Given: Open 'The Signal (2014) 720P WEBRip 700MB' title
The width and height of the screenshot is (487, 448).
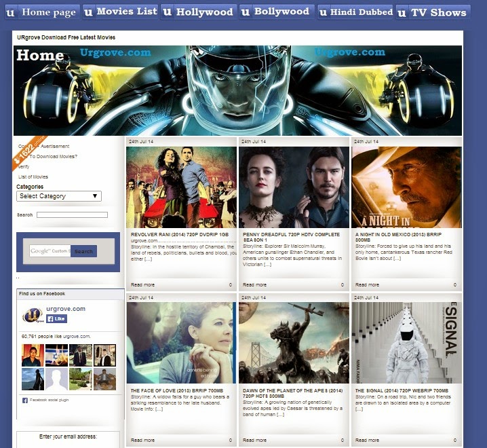Looking at the screenshot, I should [x=402, y=390].
